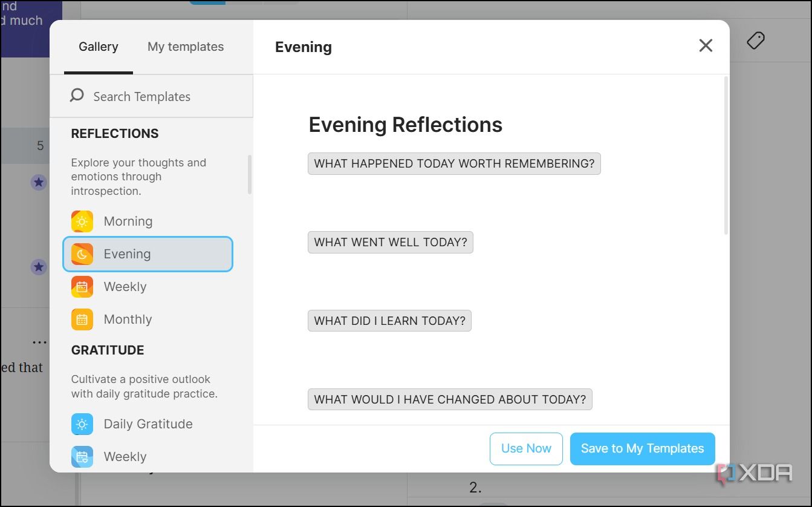The image size is (812, 507).
Task: Click the Morning template sun icon
Action: click(82, 221)
